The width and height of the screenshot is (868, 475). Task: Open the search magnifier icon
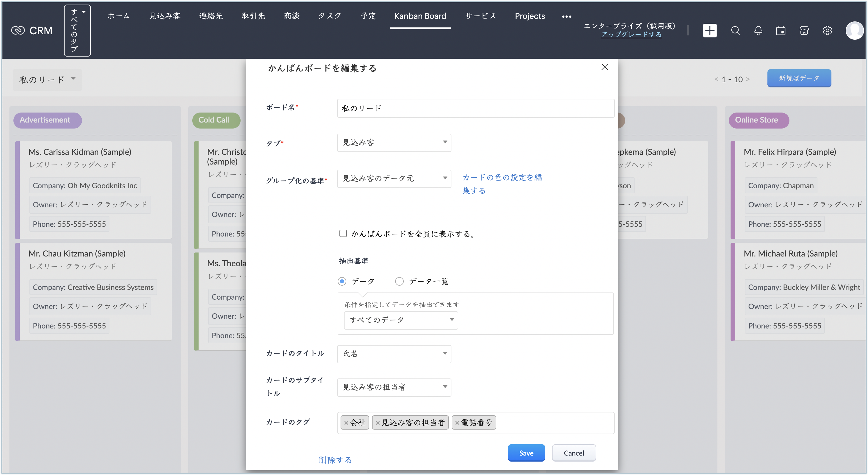pyautogui.click(x=736, y=31)
